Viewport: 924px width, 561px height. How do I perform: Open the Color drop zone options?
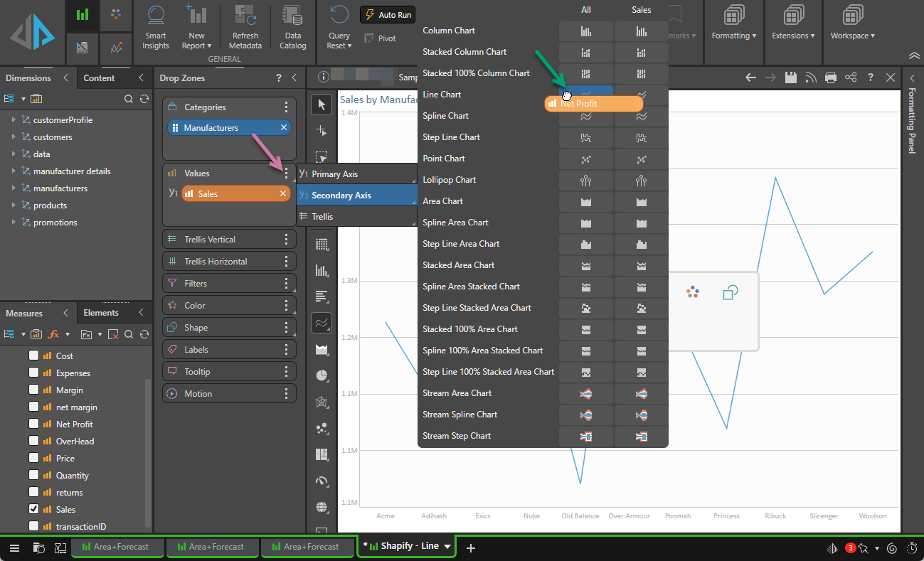tap(286, 306)
